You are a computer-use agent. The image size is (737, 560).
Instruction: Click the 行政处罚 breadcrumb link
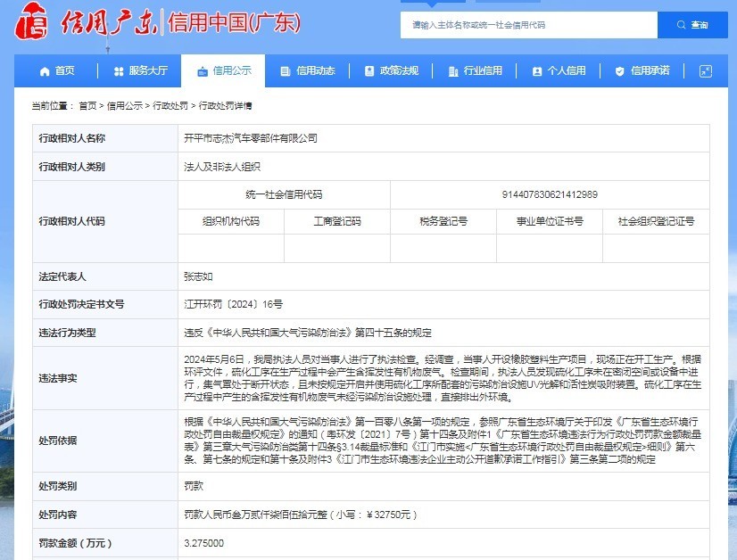[x=170, y=106]
